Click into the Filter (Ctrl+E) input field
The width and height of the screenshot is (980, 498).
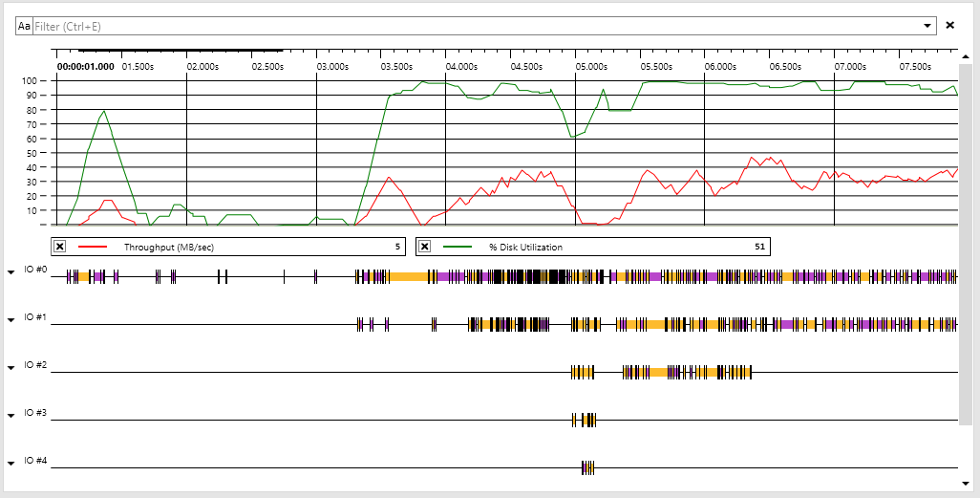point(477,26)
